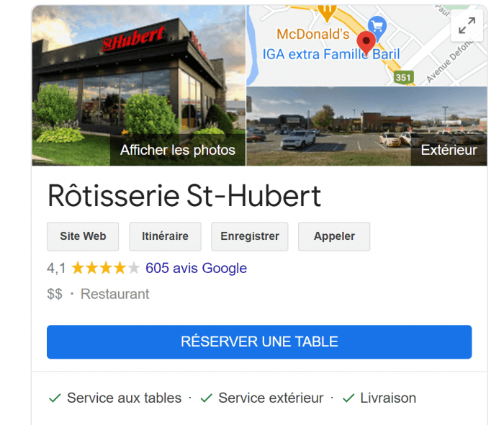Click the Service extérieur checkmark
Image resolution: width=504 pixels, height=425 pixels.
[206, 398]
